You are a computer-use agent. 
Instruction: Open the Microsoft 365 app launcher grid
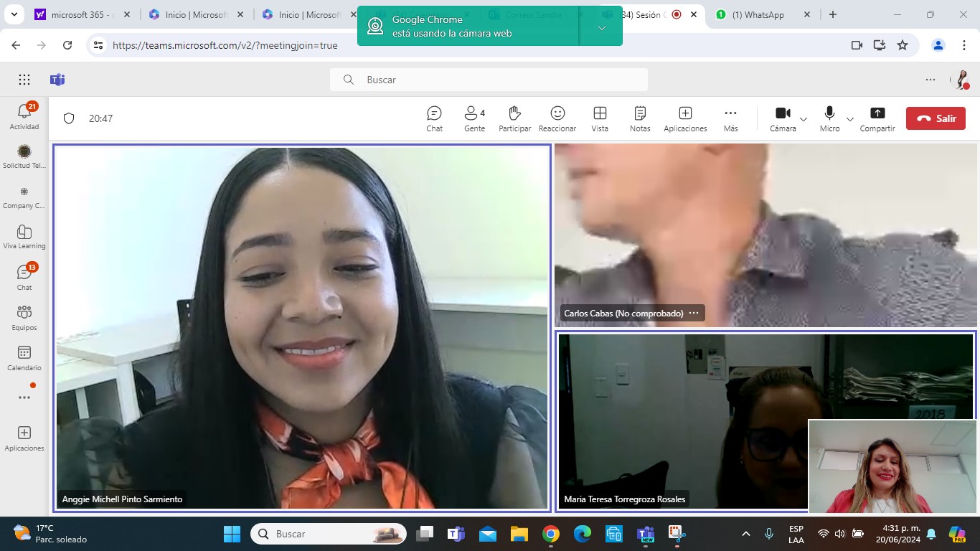(x=24, y=80)
